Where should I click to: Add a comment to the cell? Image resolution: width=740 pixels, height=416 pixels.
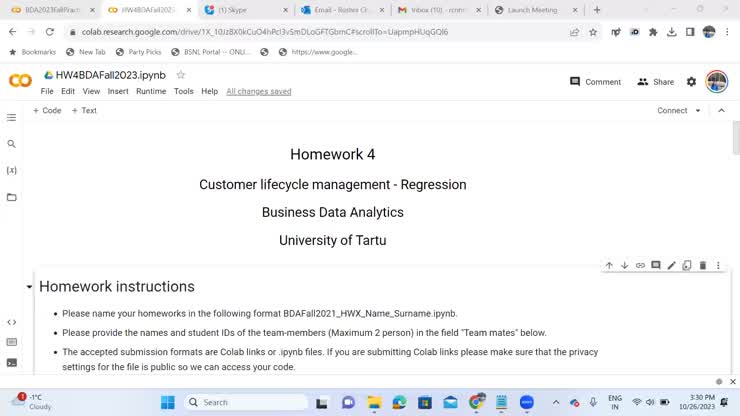tap(656, 265)
